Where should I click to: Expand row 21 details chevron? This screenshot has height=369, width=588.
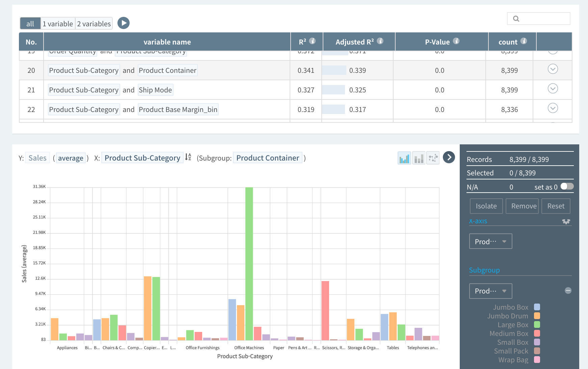click(553, 89)
